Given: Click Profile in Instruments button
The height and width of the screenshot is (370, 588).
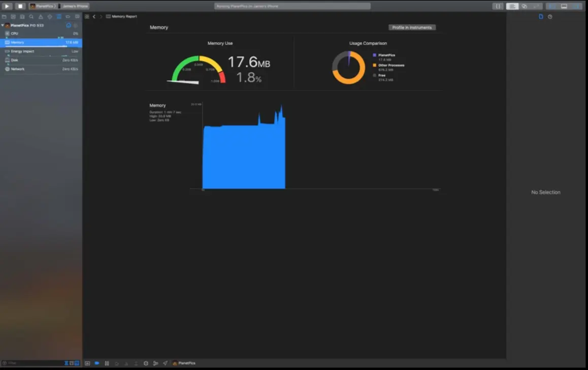Looking at the screenshot, I should 412,27.
